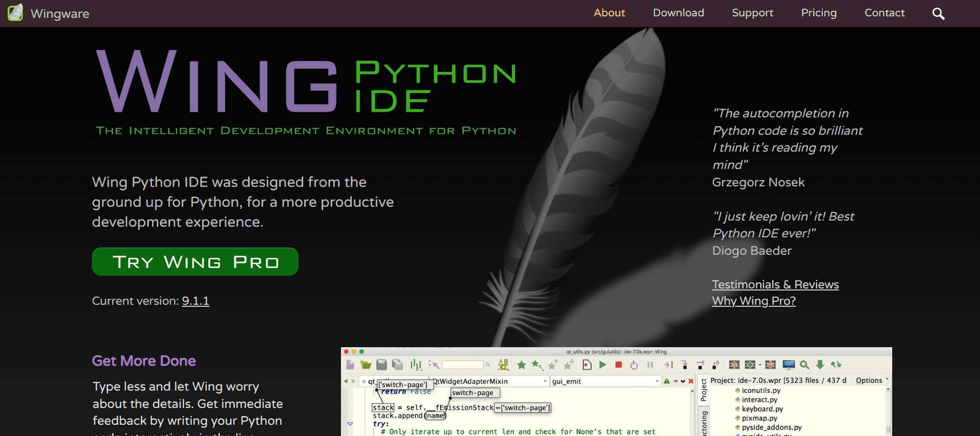Viewport: 980px width, 436px height.
Task: Open the Contact page
Action: point(885,13)
